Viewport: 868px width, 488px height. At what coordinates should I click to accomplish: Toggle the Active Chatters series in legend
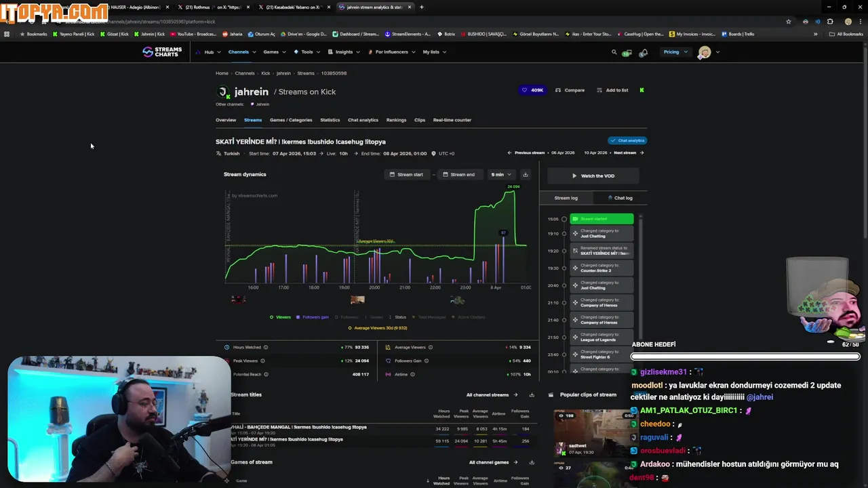click(469, 317)
